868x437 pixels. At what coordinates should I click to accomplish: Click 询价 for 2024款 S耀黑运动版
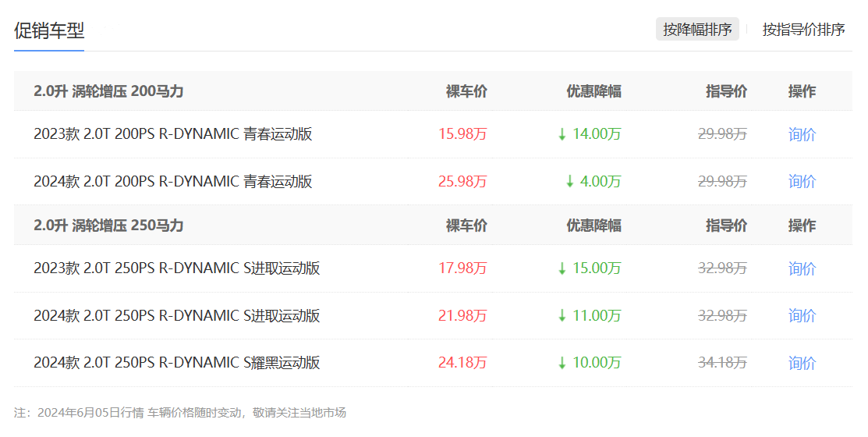pyautogui.click(x=802, y=363)
